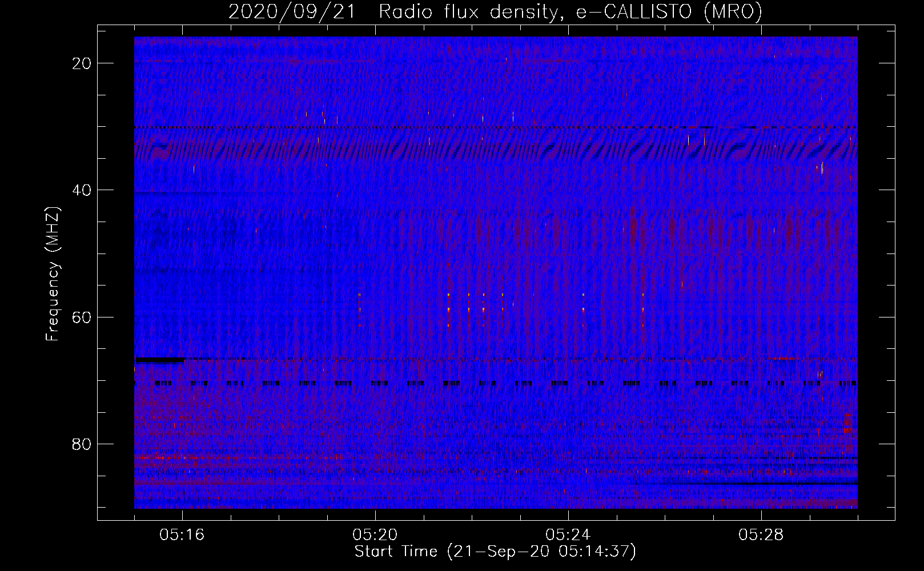Viewport: 924px width, 571px height.
Task: Click the wavy interference band near 34 MHz
Action: point(496,150)
